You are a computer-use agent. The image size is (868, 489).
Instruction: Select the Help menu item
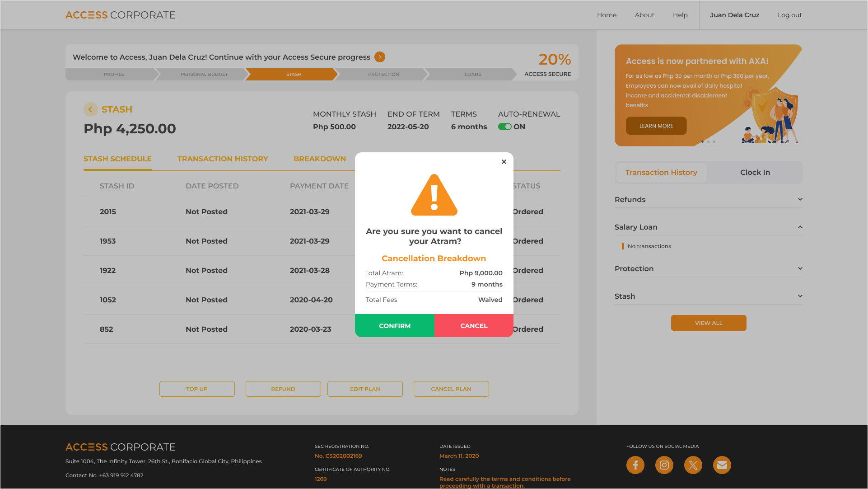pos(680,15)
